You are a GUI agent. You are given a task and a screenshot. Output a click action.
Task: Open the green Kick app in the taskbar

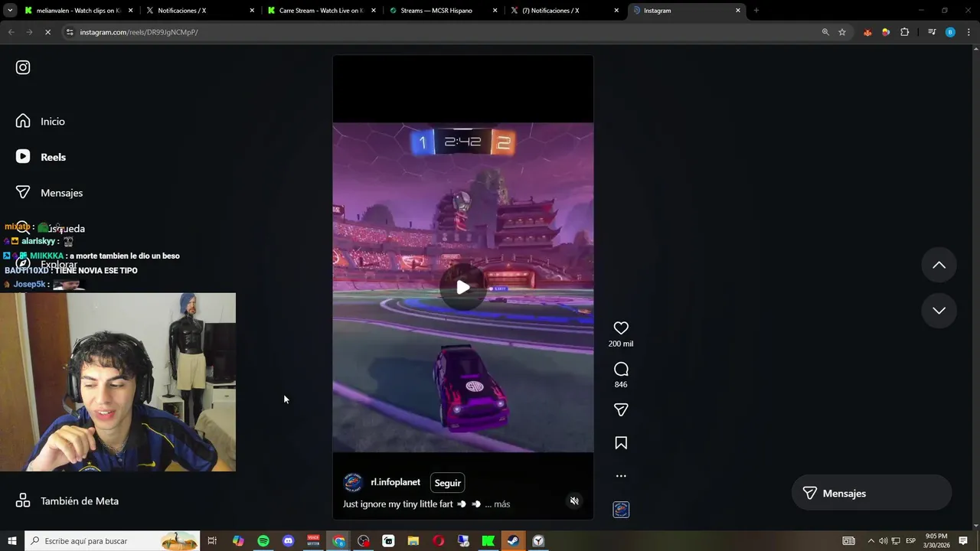488,541
